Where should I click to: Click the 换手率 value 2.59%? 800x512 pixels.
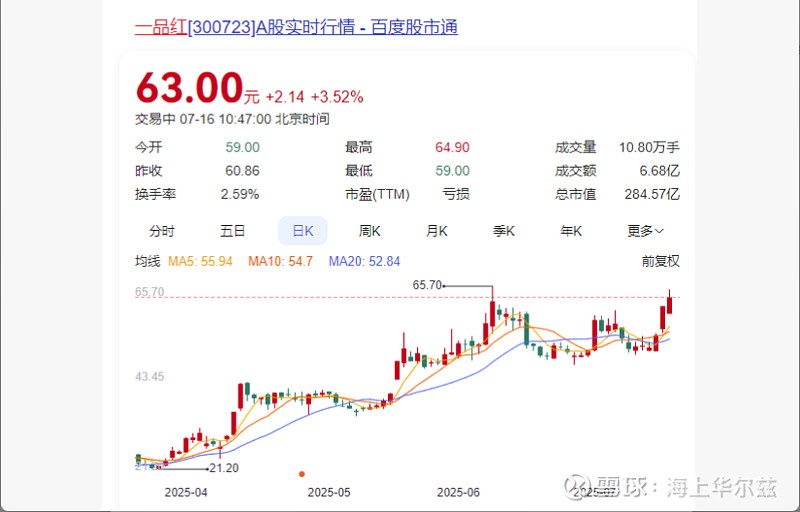[x=240, y=194]
